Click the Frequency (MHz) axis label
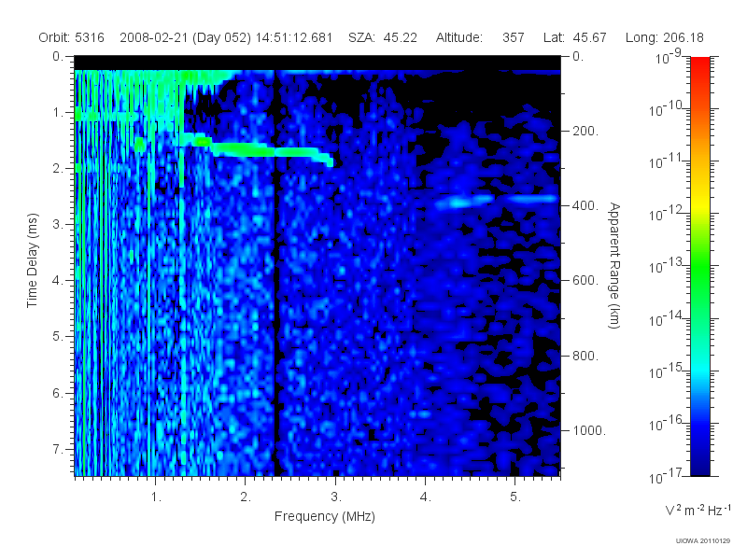The width and height of the screenshot is (747, 560). [324, 516]
